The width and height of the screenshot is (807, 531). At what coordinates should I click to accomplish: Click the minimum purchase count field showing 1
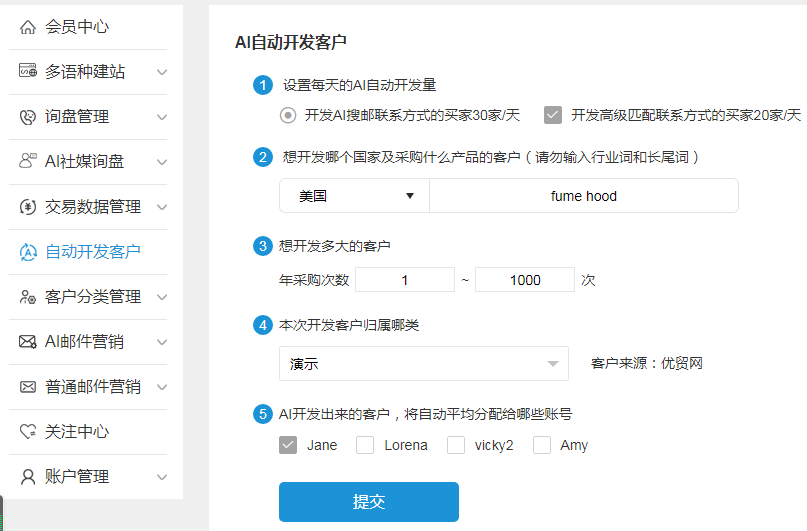pyautogui.click(x=405, y=280)
